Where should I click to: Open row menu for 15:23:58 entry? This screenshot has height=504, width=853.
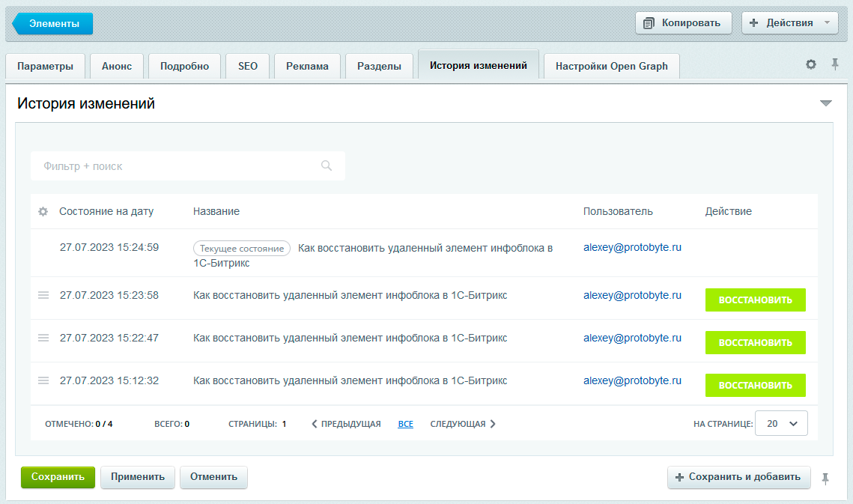tap(43, 296)
